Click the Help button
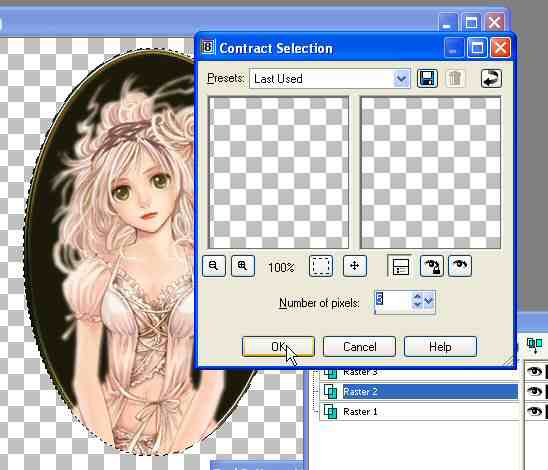 [440, 347]
